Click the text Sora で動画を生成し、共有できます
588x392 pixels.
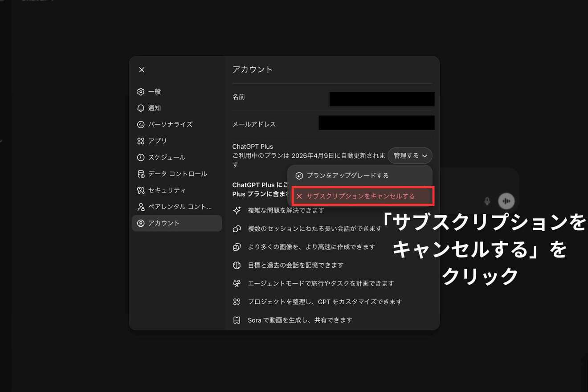click(300, 320)
